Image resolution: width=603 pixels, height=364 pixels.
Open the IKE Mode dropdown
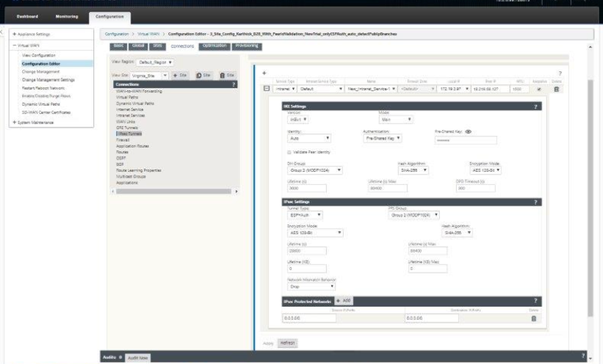(x=396, y=120)
